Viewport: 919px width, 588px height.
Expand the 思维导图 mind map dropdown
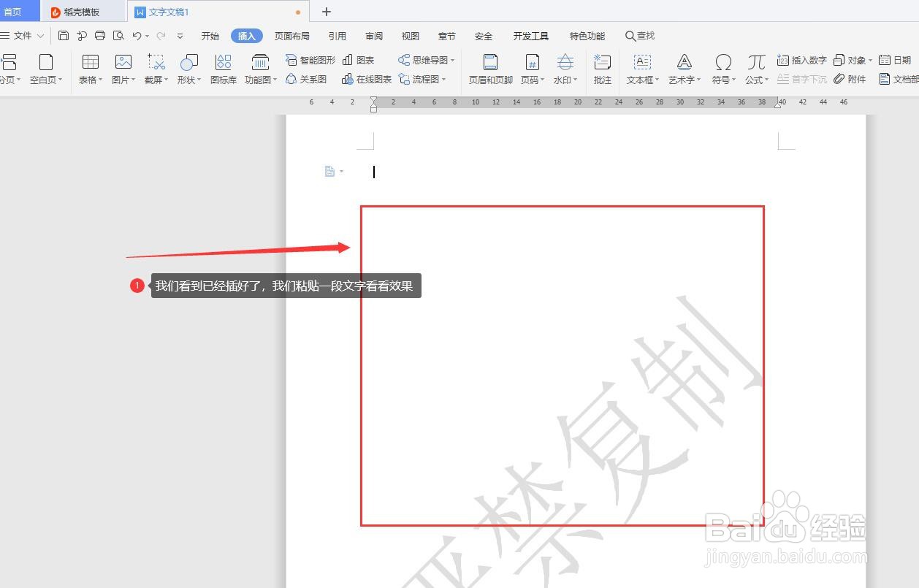[453, 61]
